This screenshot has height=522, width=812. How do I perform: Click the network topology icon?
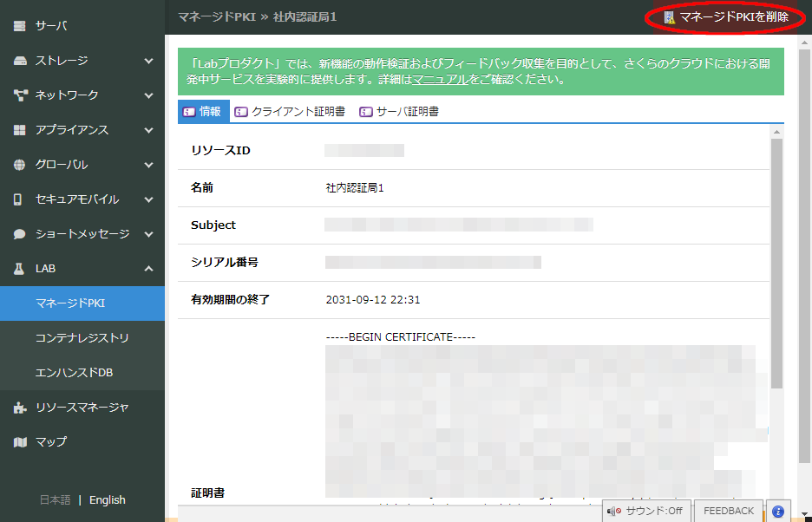click(19, 95)
